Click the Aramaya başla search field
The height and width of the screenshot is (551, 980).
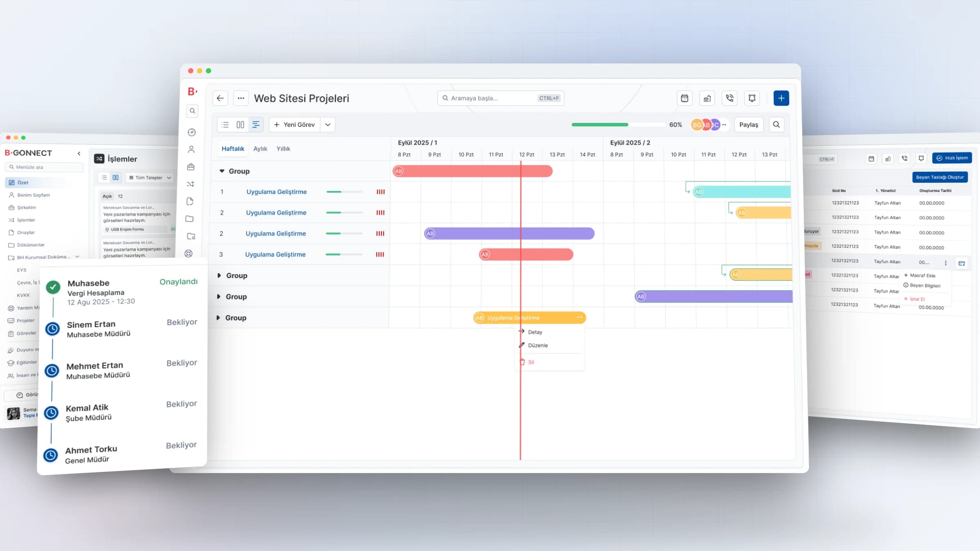click(x=501, y=98)
